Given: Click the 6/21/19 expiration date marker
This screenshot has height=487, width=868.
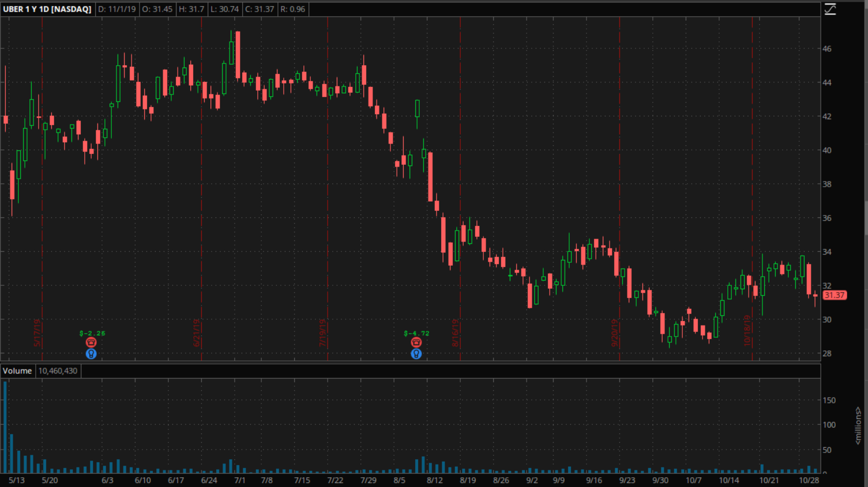Looking at the screenshot, I should point(197,333).
